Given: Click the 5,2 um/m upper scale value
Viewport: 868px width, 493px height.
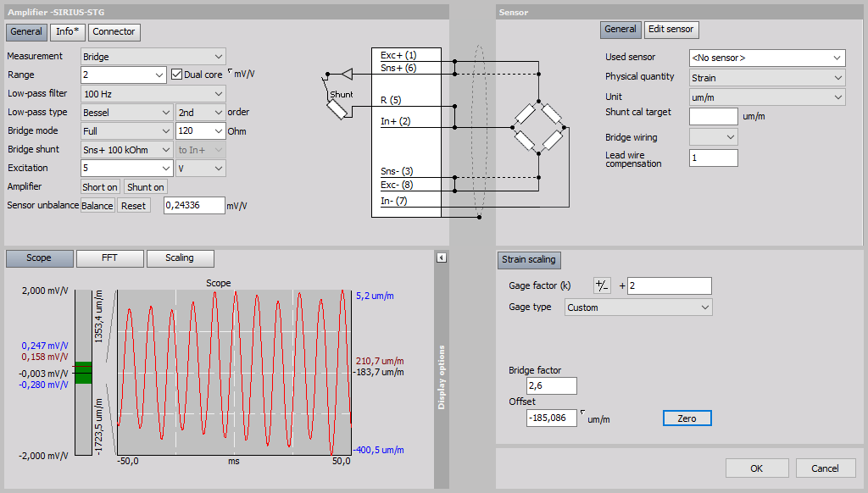Looking at the screenshot, I should [x=375, y=296].
